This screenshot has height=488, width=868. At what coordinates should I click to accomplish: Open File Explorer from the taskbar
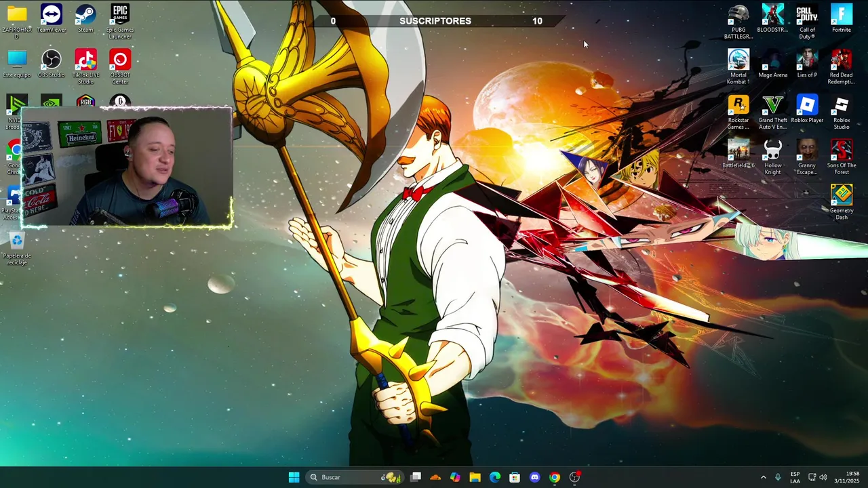pyautogui.click(x=475, y=477)
